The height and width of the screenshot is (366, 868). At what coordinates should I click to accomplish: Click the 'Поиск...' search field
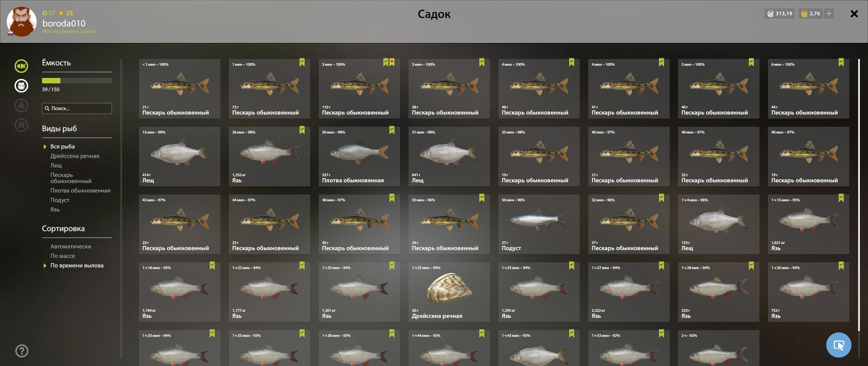point(77,108)
